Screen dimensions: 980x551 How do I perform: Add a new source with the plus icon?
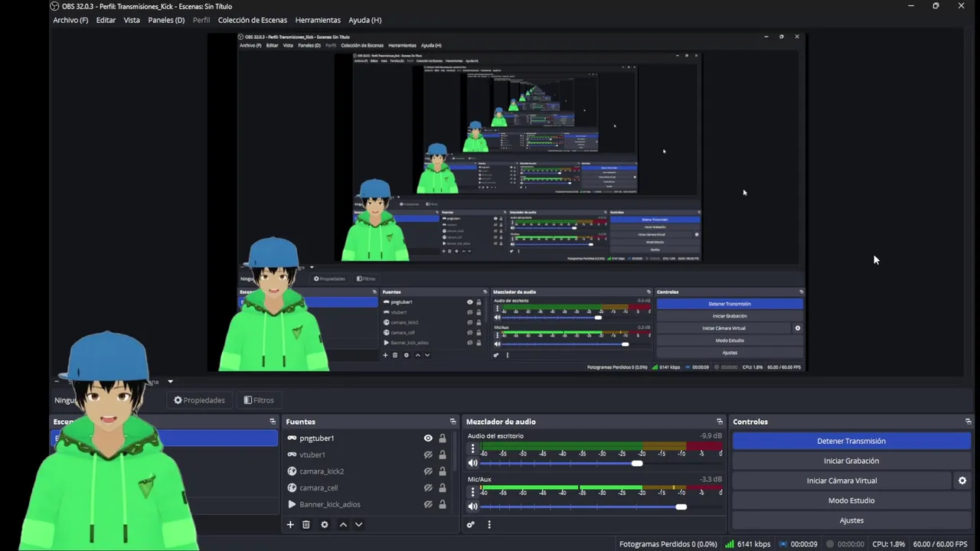tap(290, 525)
